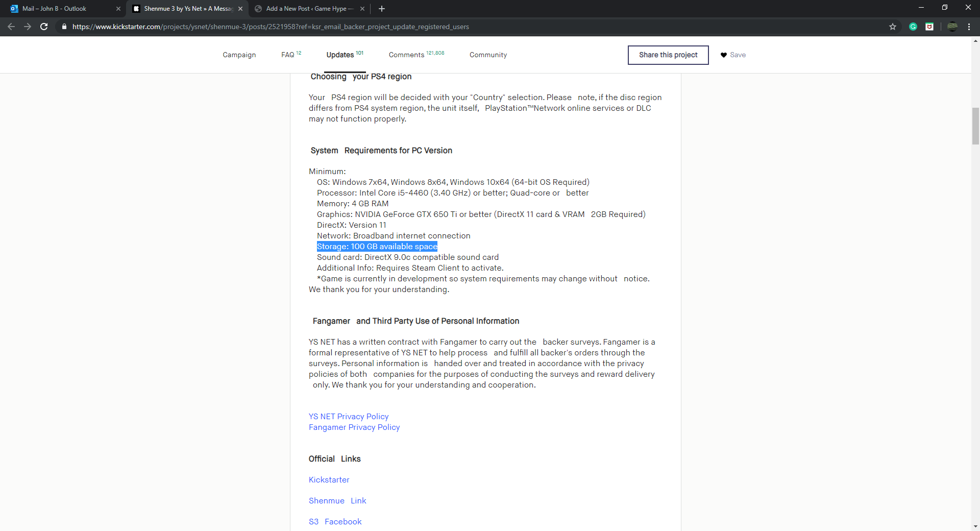Click the Sound card: DirectX 9.0c line

pyautogui.click(x=408, y=257)
